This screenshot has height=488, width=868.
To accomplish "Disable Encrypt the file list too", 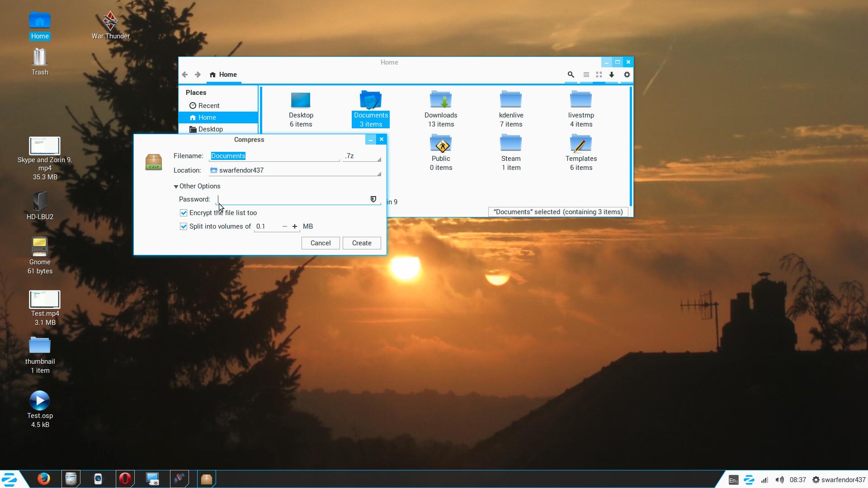I will (x=184, y=213).
